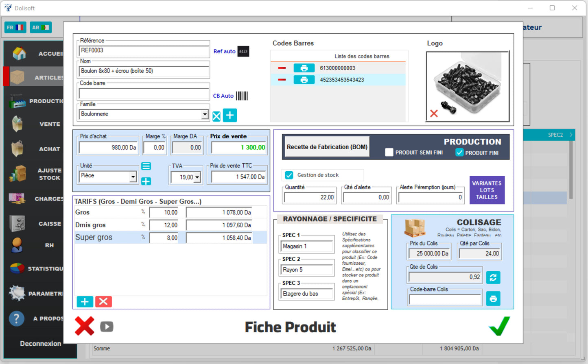Viewport: 588px width, 364px height.
Task: Open the TVA rate dropdown
Action: (197, 177)
